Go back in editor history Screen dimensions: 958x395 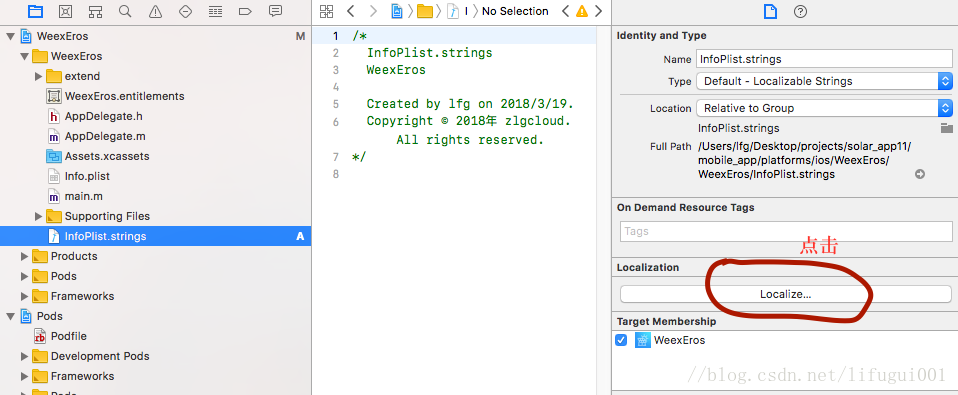tap(350, 11)
